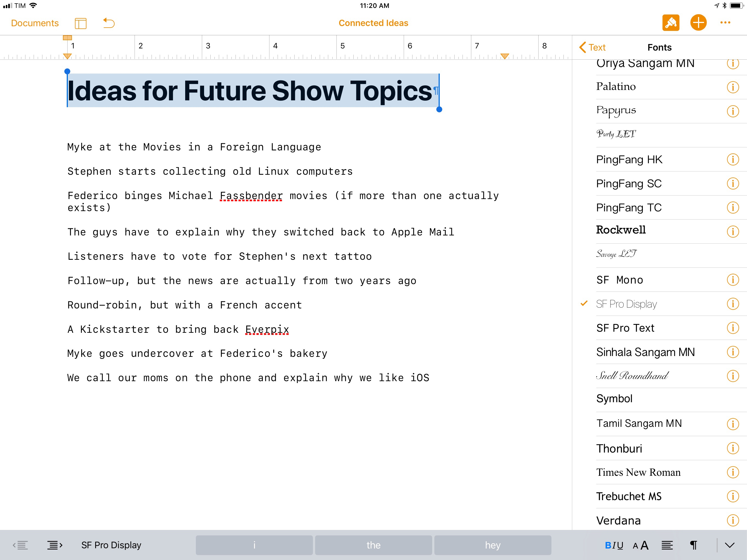Tap the decrease indent icon

coord(21,545)
